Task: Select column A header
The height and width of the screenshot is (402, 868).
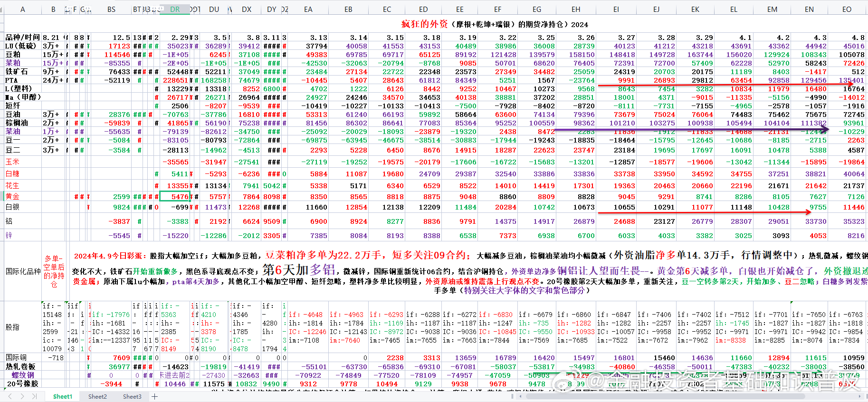Action: [x=23, y=9]
